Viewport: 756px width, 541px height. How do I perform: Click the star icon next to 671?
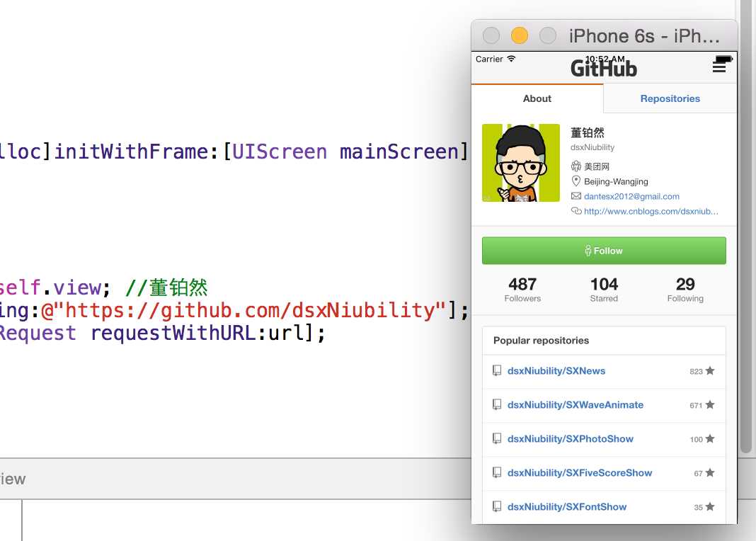click(710, 404)
